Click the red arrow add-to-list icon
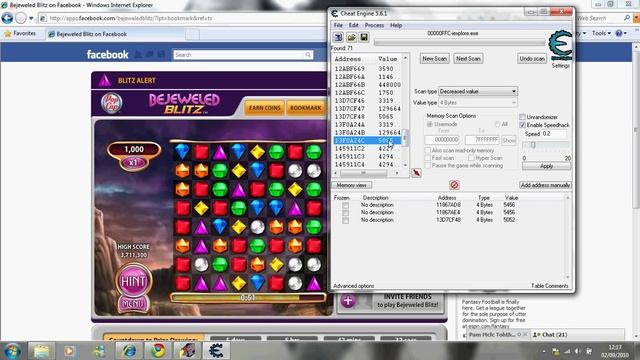 pyautogui.click(x=416, y=173)
